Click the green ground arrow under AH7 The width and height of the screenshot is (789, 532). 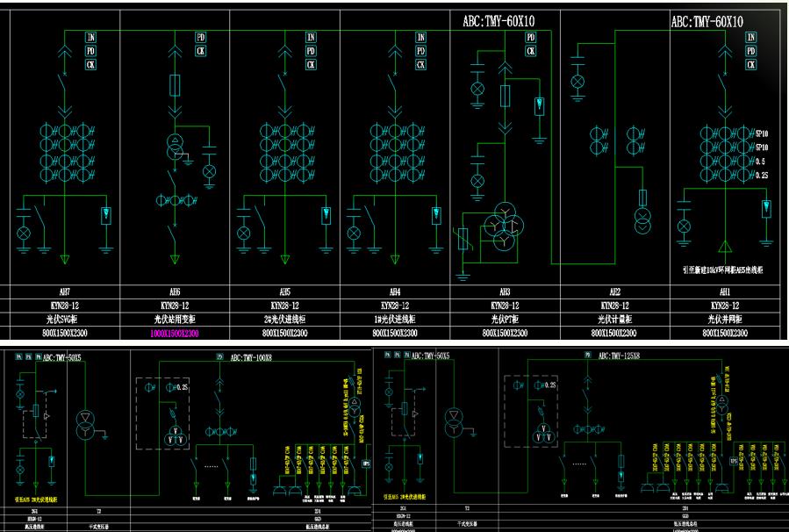click(64, 259)
